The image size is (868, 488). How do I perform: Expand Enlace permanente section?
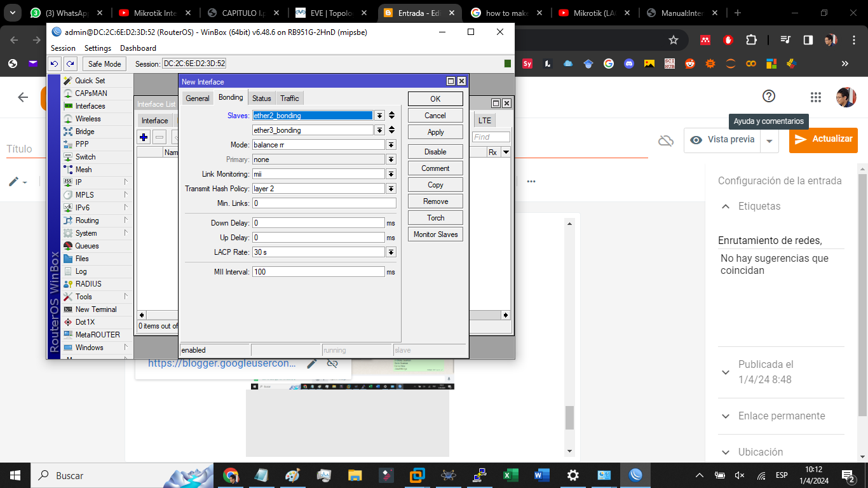pyautogui.click(x=725, y=416)
